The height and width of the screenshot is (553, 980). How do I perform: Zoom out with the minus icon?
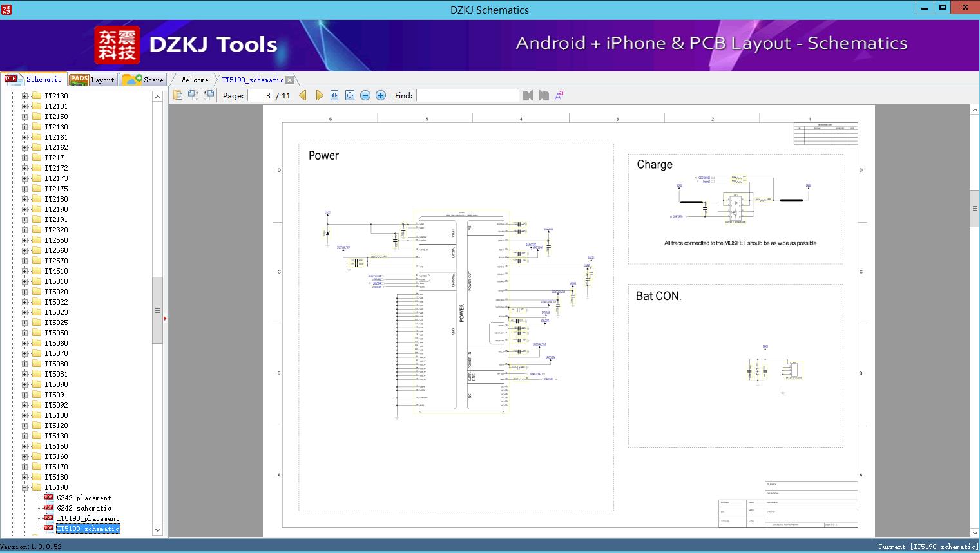tap(365, 95)
